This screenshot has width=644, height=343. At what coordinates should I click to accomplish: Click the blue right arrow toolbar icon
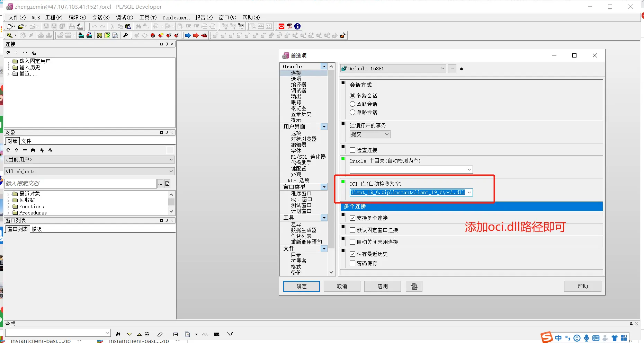188,35
